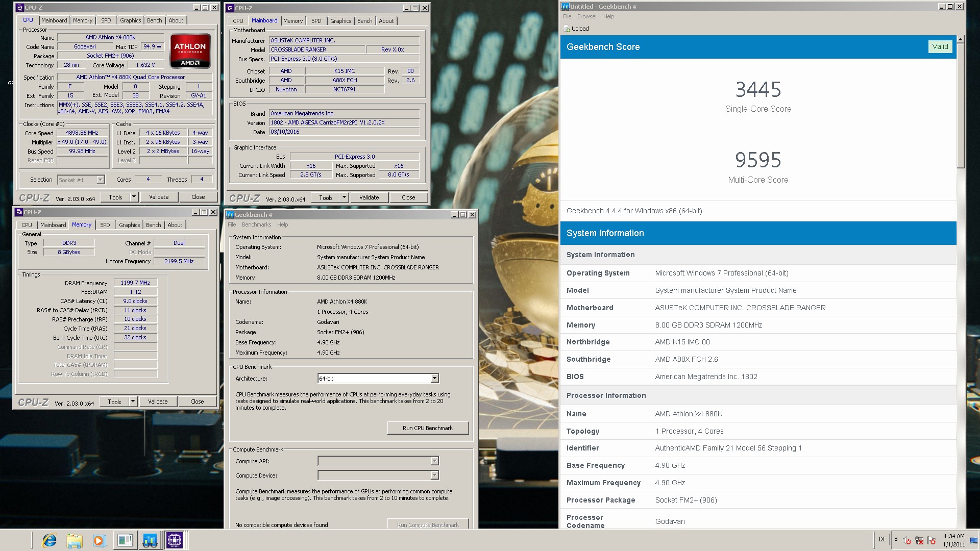
Task: Click BIOS version 1802 AGESA field
Action: (345, 122)
